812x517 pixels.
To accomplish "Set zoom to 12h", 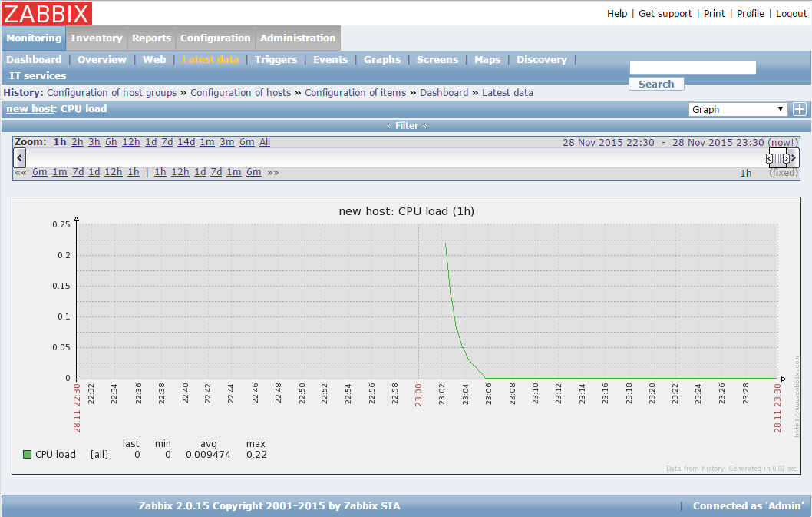I will click(x=130, y=142).
